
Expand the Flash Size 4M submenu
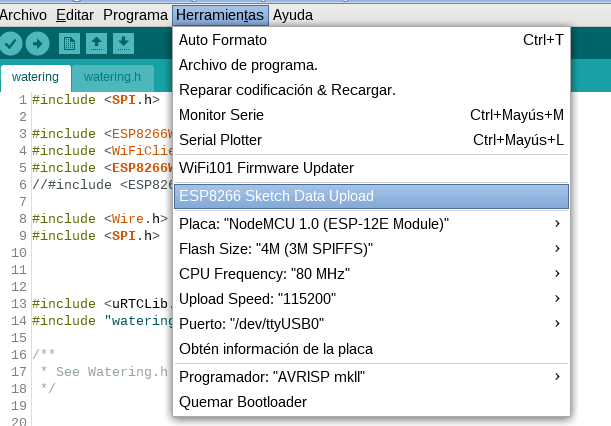[x=370, y=248]
